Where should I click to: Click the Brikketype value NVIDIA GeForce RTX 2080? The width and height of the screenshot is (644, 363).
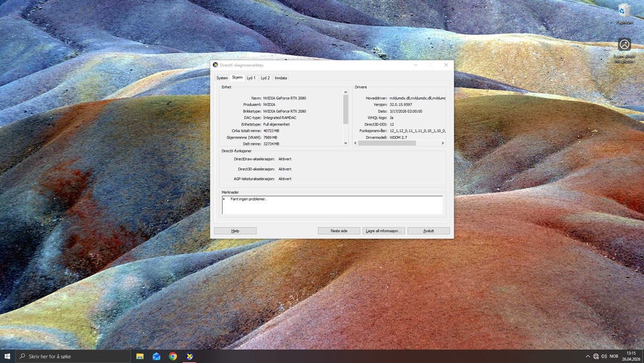(x=284, y=111)
